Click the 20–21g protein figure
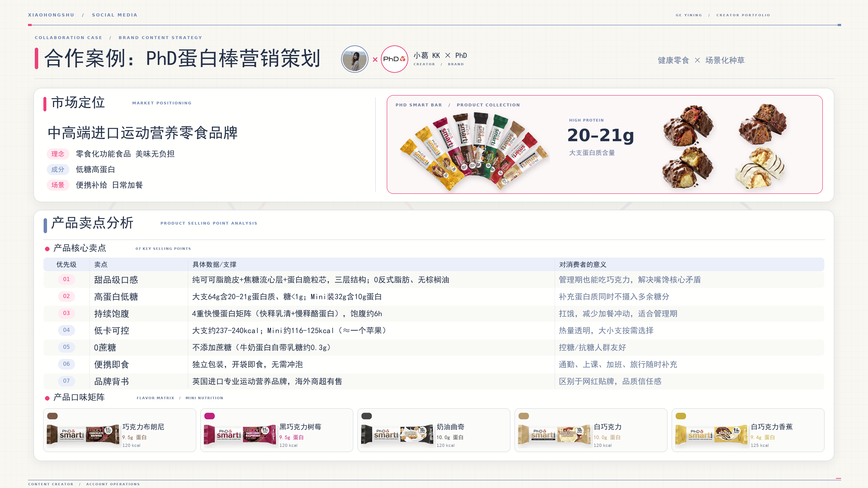Screen dimensions: 868x488 click(600, 135)
